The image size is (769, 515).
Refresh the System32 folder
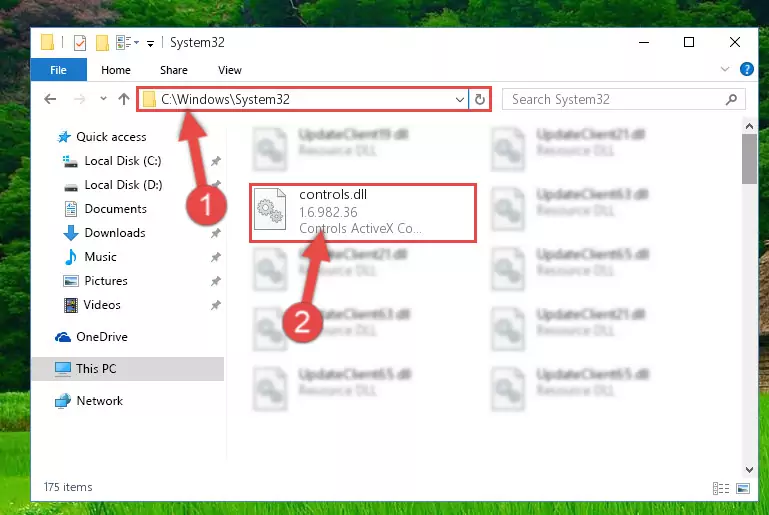(x=480, y=100)
